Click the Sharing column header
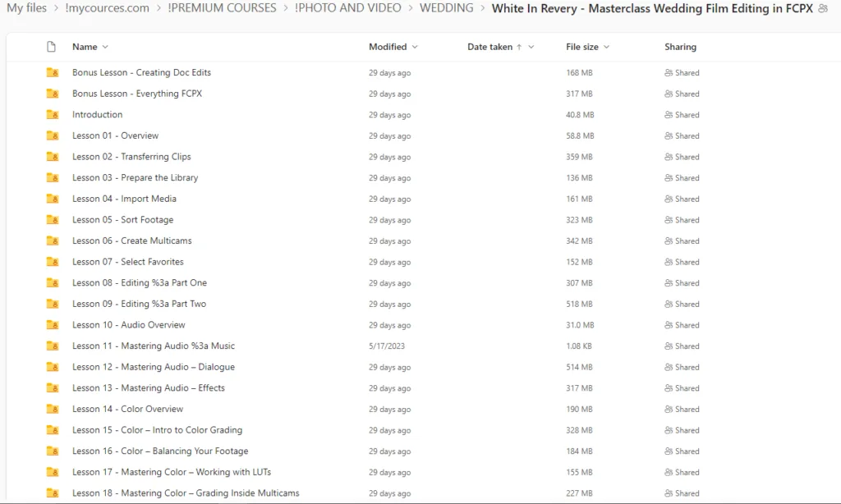Screen dimensions: 841x504 tap(680, 47)
